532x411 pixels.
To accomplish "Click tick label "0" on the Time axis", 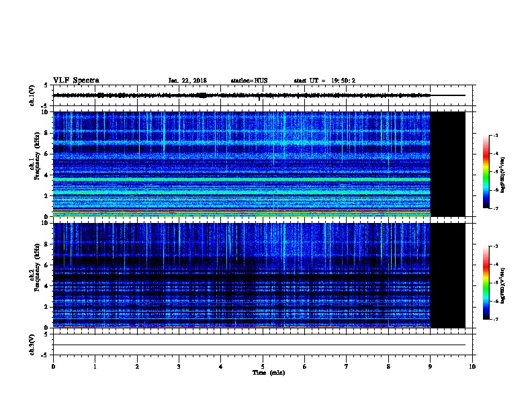I will pos(53,367).
